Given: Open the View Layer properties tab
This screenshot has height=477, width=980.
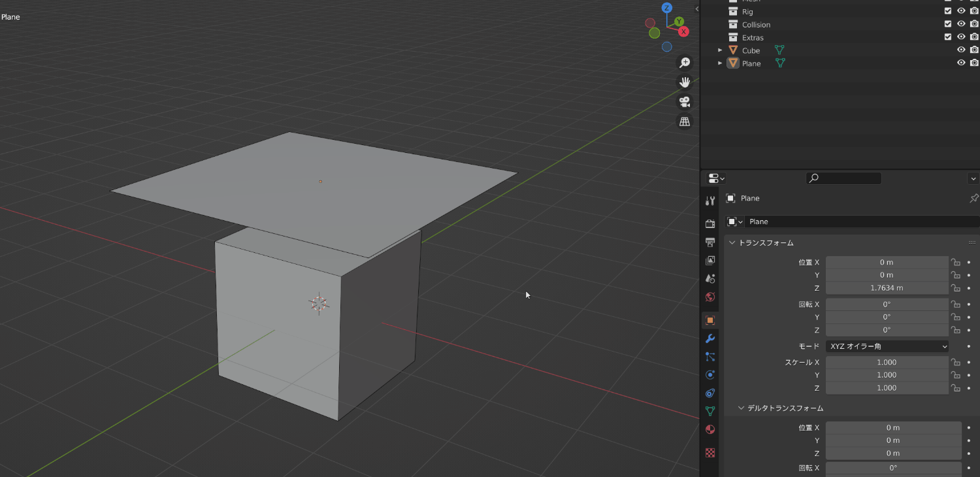Looking at the screenshot, I should coord(710,260).
